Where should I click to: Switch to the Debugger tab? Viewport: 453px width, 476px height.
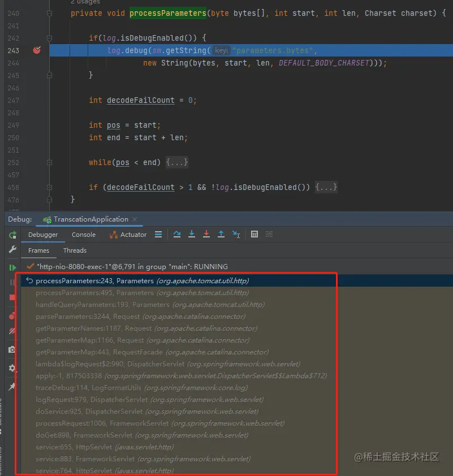(x=43, y=235)
